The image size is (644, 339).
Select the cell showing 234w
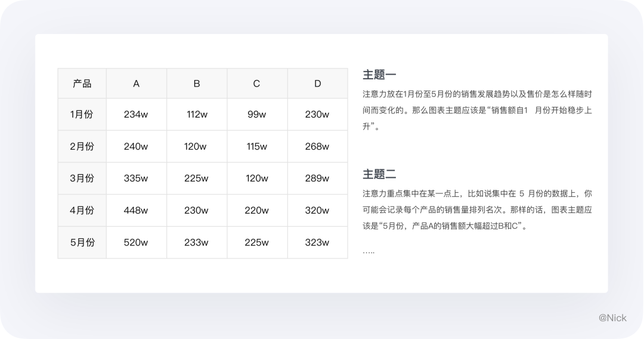137,114
